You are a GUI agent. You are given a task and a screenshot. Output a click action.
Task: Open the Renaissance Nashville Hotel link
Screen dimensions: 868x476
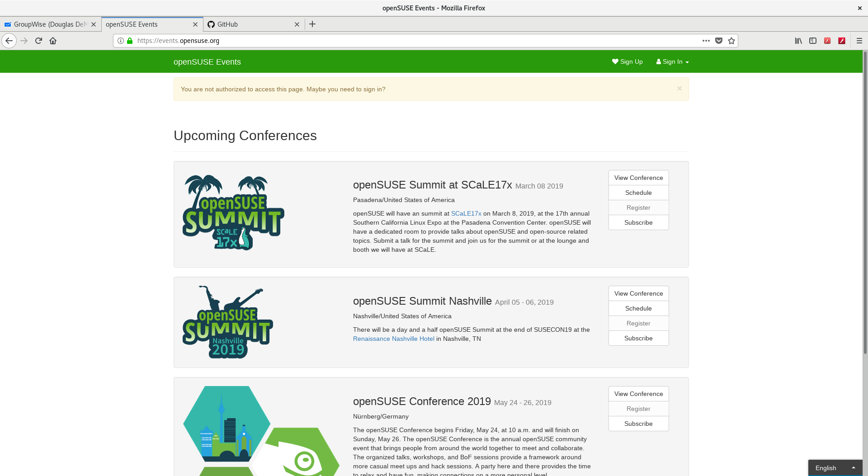point(393,339)
